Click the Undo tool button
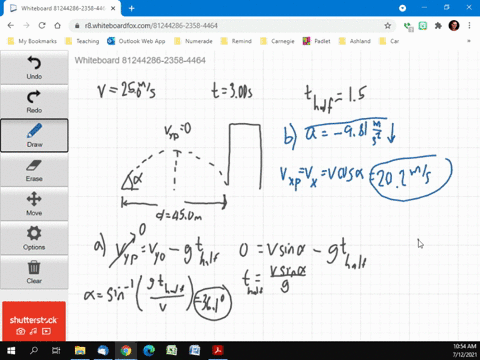Image resolution: width=480 pixels, height=360 pixels. (x=34, y=68)
